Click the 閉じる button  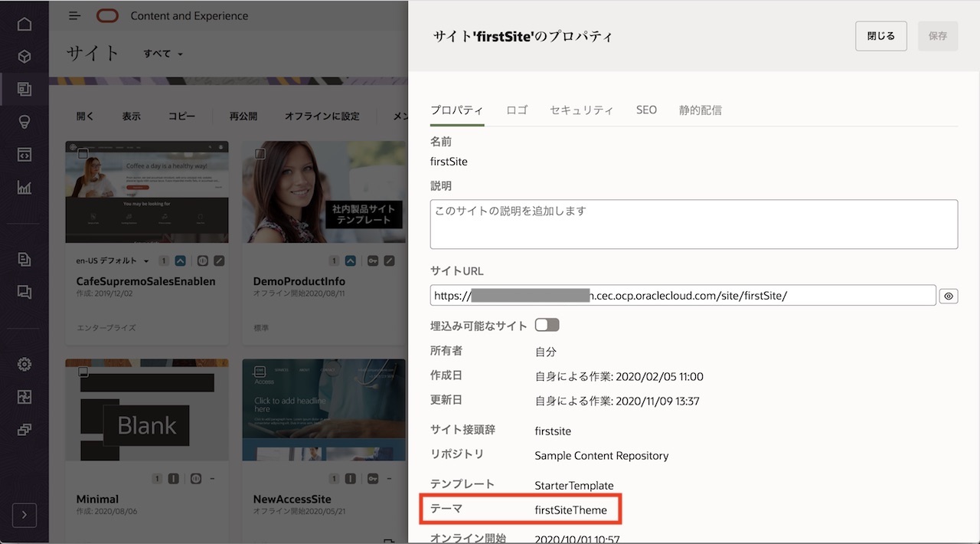pos(880,36)
